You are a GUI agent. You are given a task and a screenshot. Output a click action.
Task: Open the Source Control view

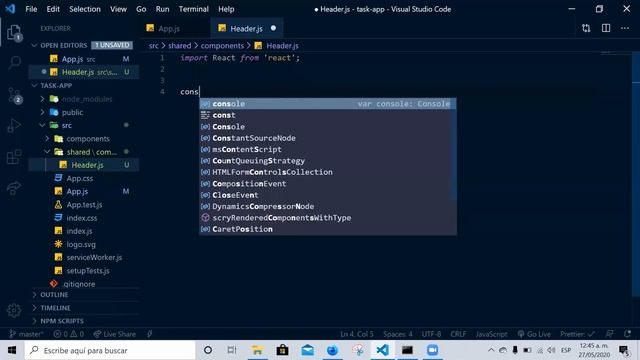(14, 95)
